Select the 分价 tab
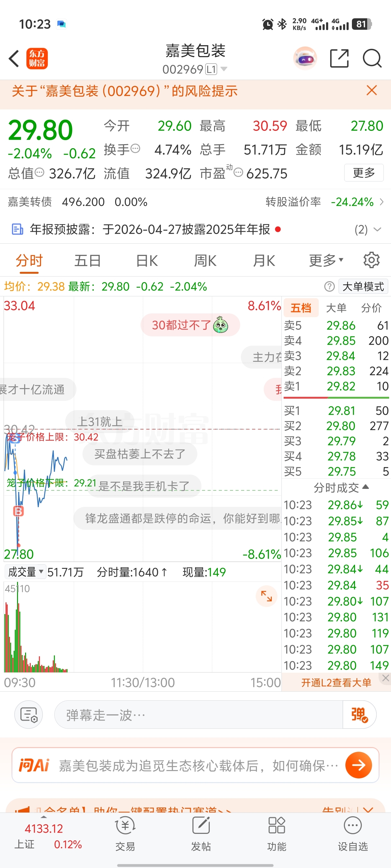The height and width of the screenshot is (868, 391). 371,308
